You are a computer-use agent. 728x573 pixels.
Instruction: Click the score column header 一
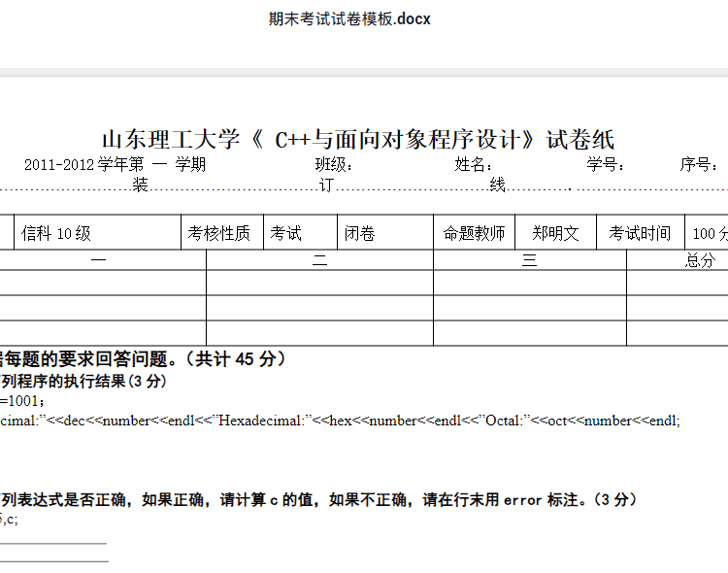(98, 259)
